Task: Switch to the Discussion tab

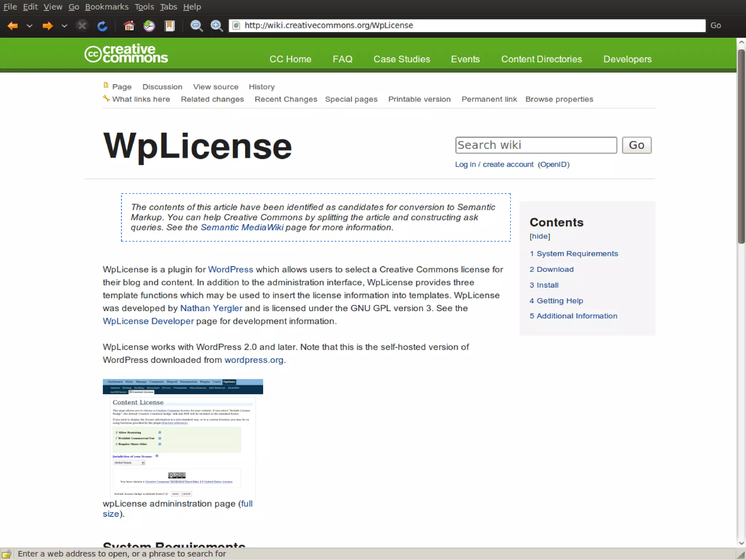Action: click(162, 87)
